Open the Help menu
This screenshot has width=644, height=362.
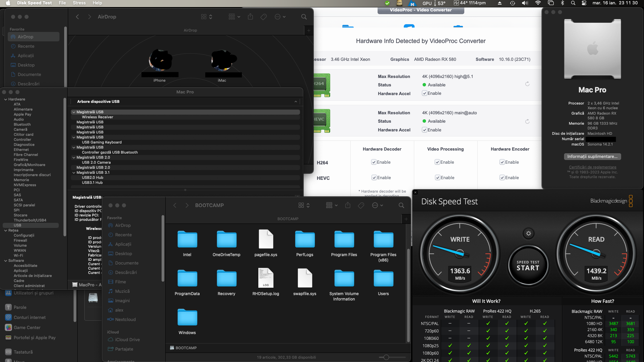tap(97, 3)
